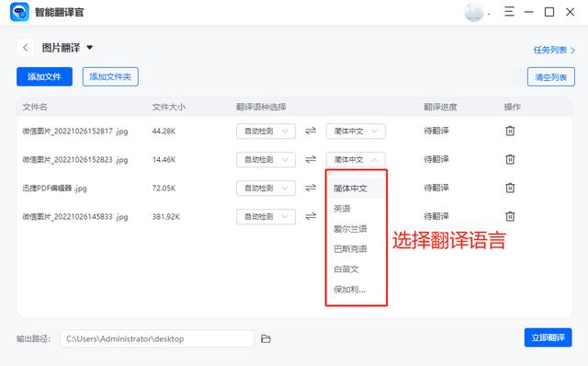This screenshot has width=588, height=366.
Task: Delete file 微信图片_20221026152823.jpg
Action: 510,159
